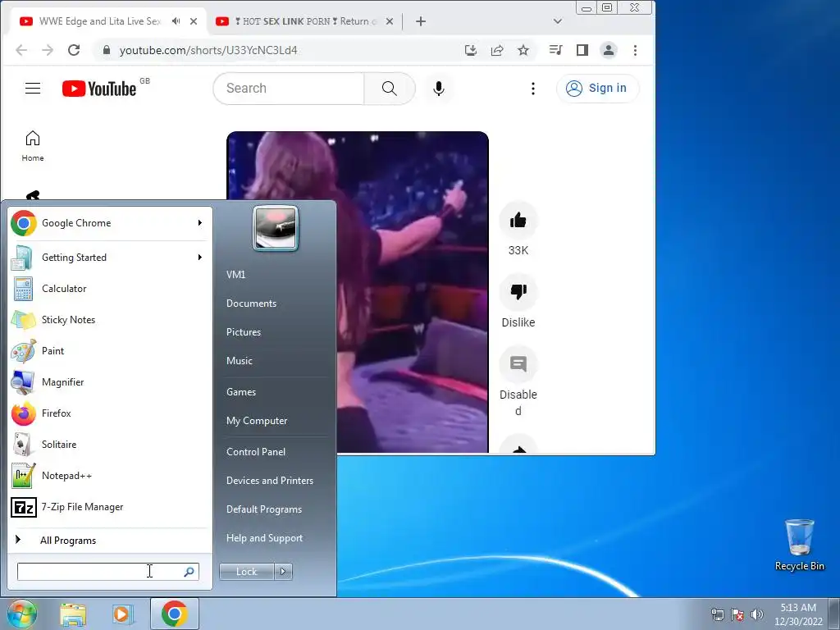Launch Calculator from Start menu
Image resolution: width=840 pixels, height=630 pixels.
click(x=111, y=289)
